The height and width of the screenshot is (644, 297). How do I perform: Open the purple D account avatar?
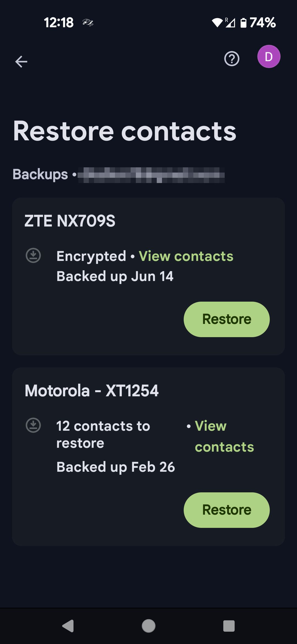(x=269, y=57)
